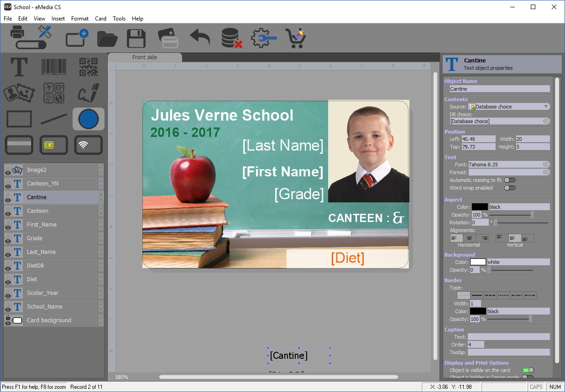
Task: Click the horizontal canvas scrollbar
Action: pos(278,377)
